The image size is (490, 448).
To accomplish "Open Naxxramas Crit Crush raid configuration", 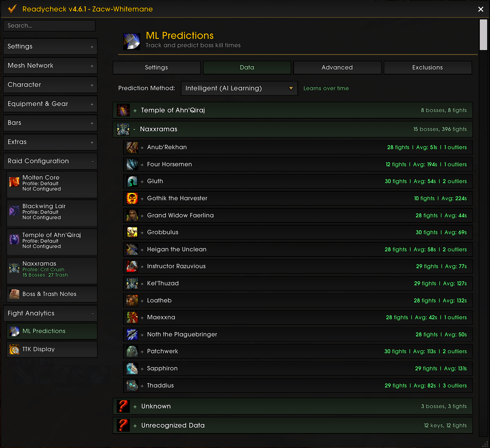I will tap(52, 270).
